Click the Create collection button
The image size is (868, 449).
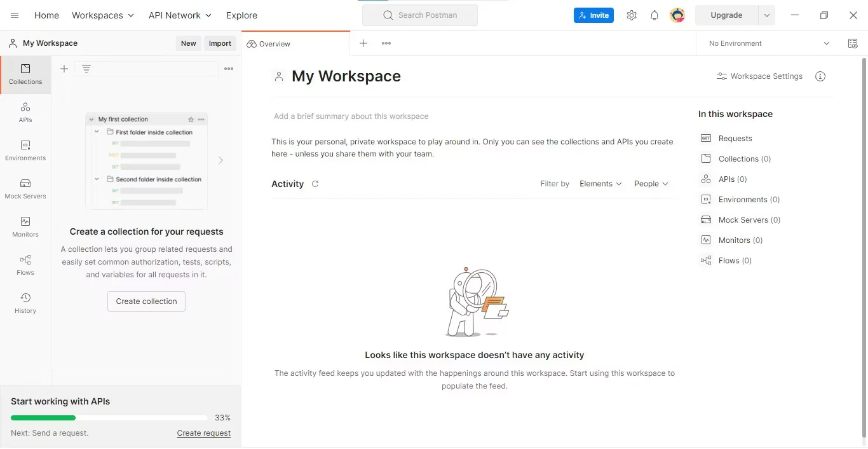(146, 301)
